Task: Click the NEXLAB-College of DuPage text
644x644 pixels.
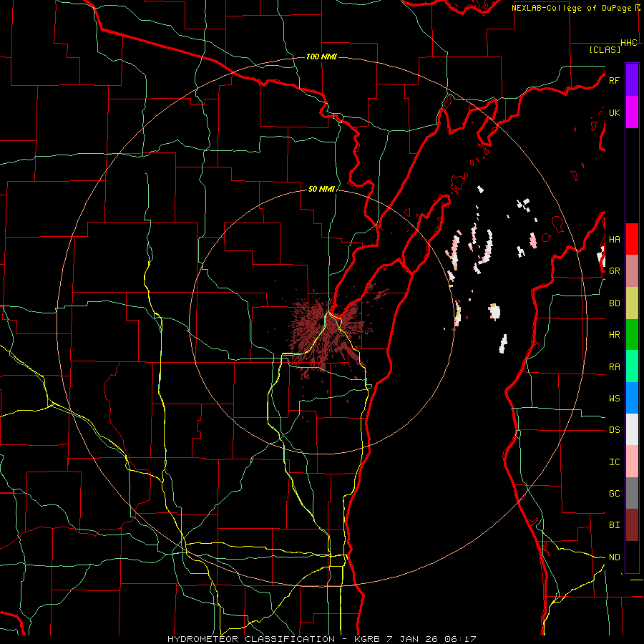Action: pyautogui.click(x=571, y=8)
